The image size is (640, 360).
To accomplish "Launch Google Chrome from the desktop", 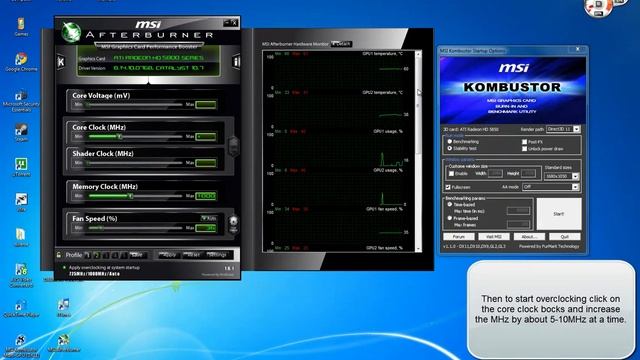I will (21, 62).
